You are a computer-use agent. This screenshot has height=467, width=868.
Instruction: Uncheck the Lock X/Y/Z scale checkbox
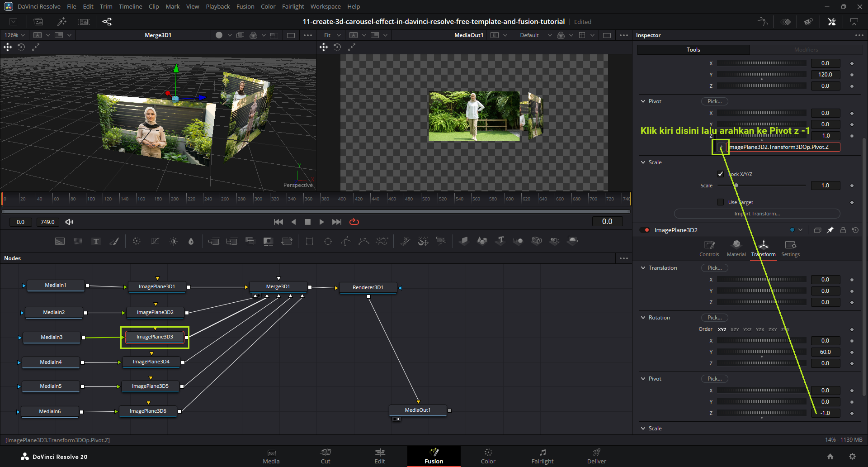(721, 174)
